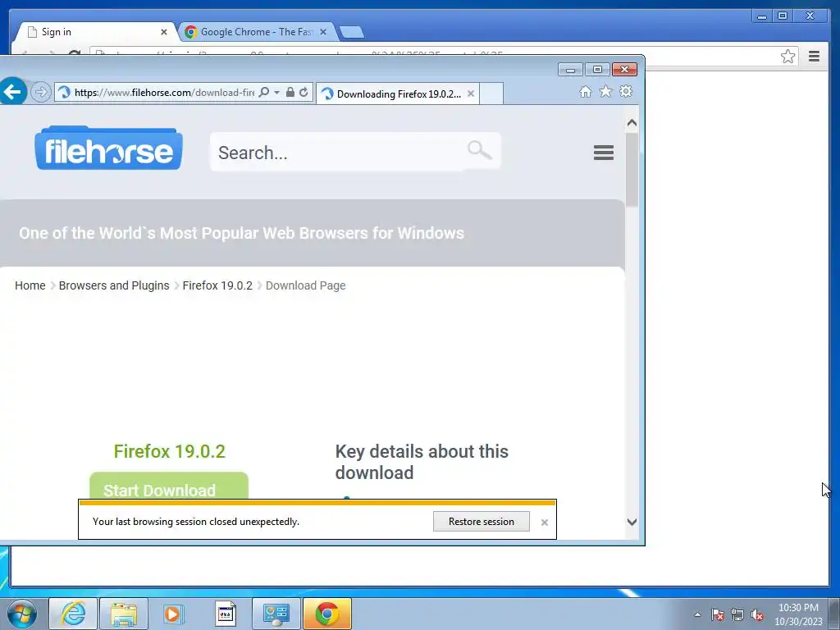Image resolution: width=840 pixels, height=630 pixels.
Task: Open the Windows Start menu
Action: [22, 614]
